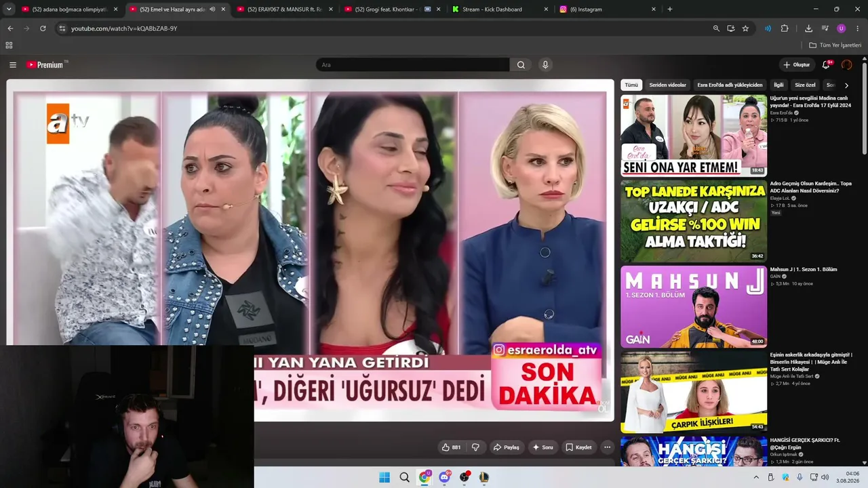The image size is (868, 488).
Task: Open Uğur'un yeni sevgilisi Madina video title
Action: (810, 102)
